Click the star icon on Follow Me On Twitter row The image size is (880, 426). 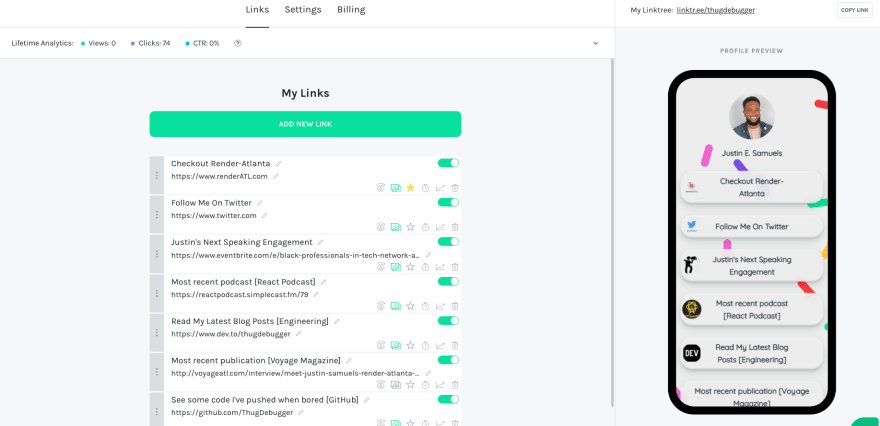[x=410, y=227]
